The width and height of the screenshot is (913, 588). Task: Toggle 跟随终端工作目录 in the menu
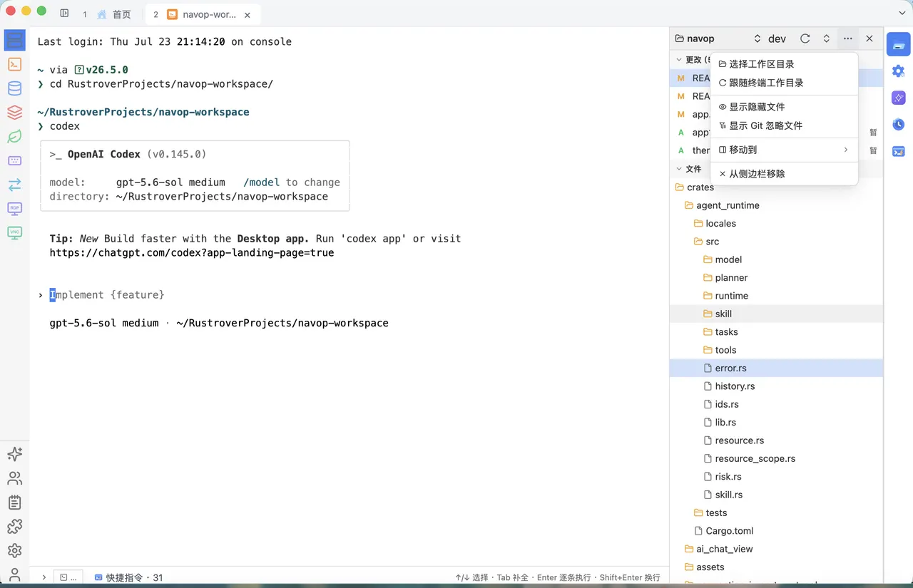tap(785, 83)
